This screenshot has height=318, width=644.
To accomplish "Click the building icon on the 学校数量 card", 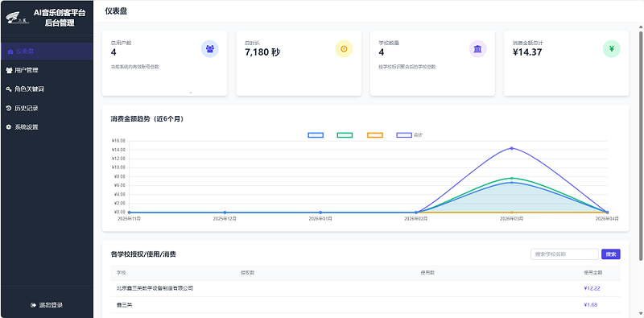I will [477, 49].
